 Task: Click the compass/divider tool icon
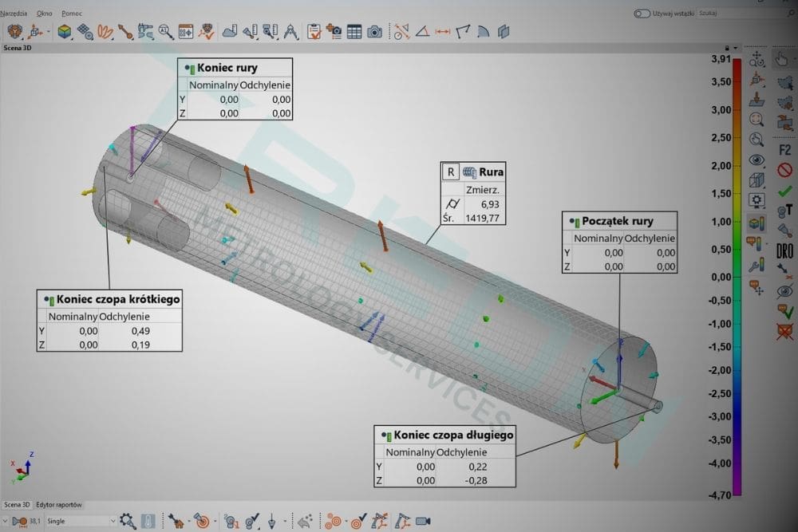291,32
